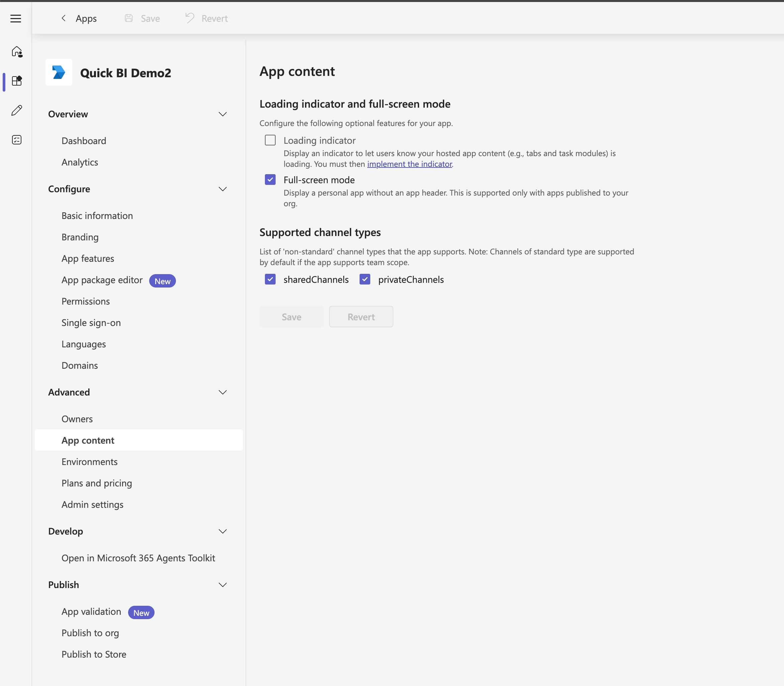Open the hamburger navigation menu
The image size is (784, 686).
(16, 18)
